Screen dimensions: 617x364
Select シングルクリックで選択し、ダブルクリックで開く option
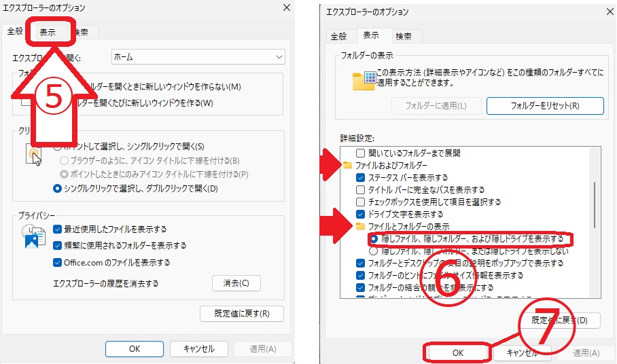click(58, 188)
